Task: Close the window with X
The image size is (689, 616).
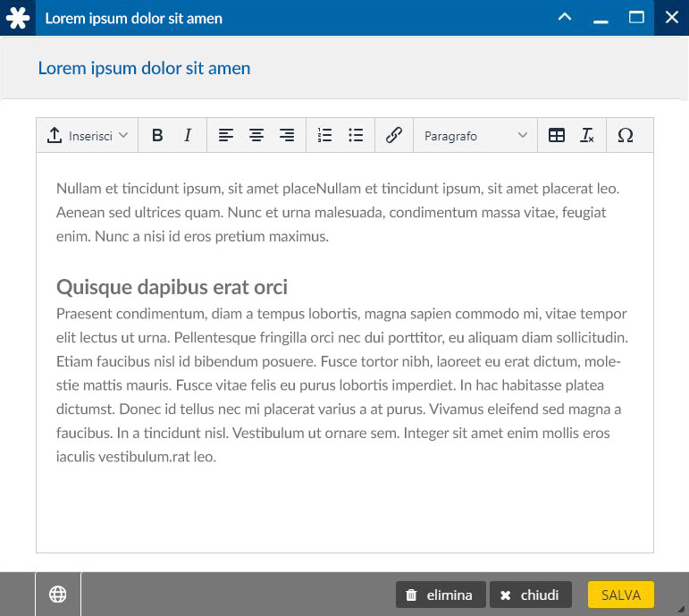Action: (671, 18)
